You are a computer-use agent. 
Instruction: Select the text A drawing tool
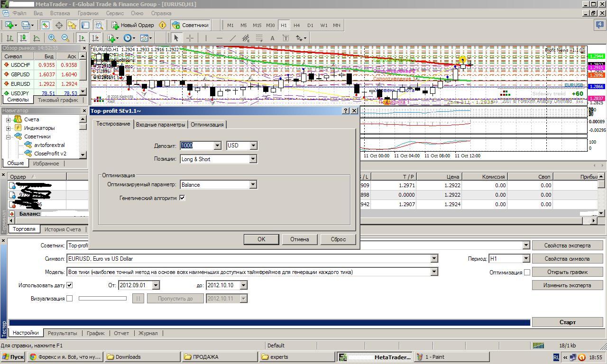tap(272, 38)
